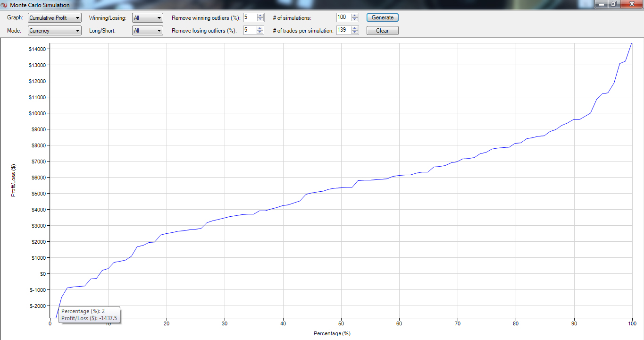This screenshot has height=340, width=644.
Task: Click the 'Remove losing outliers (%):' label
Action: [x=204, y=31]
